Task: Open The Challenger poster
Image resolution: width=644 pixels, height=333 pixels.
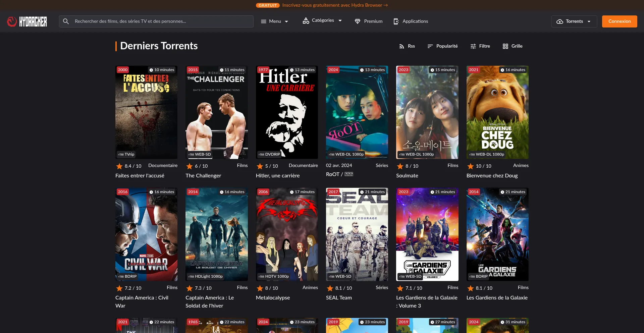Action: point(217,112)
